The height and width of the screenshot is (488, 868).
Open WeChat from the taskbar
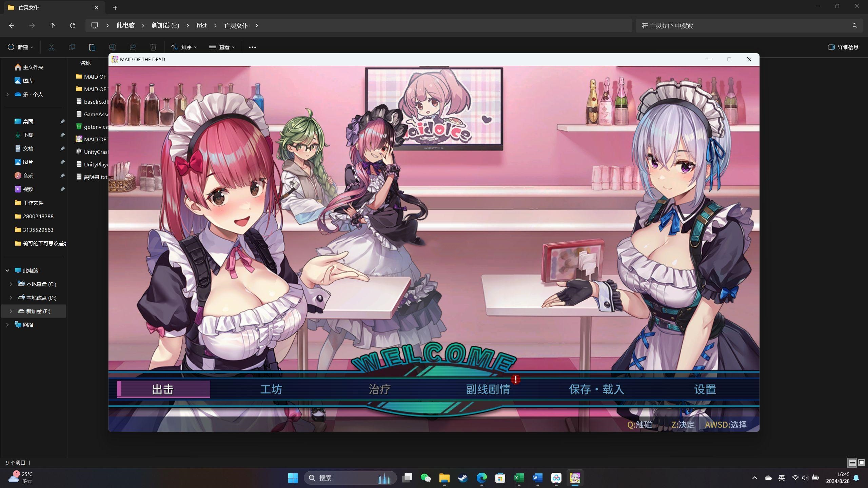(x=426, y=478)
